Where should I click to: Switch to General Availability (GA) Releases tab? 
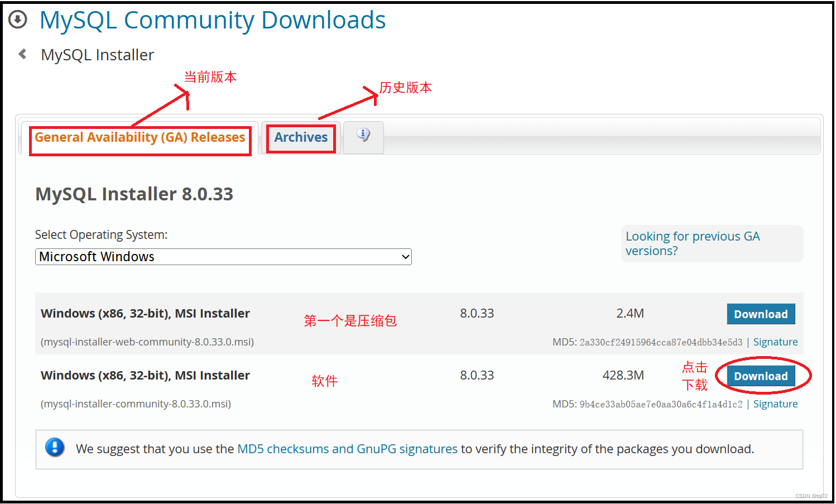140,137
